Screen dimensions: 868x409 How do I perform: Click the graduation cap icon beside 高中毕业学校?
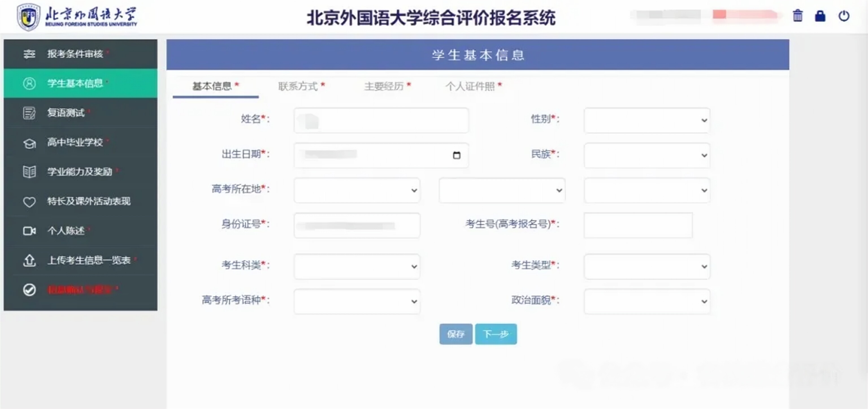[29, 143]
